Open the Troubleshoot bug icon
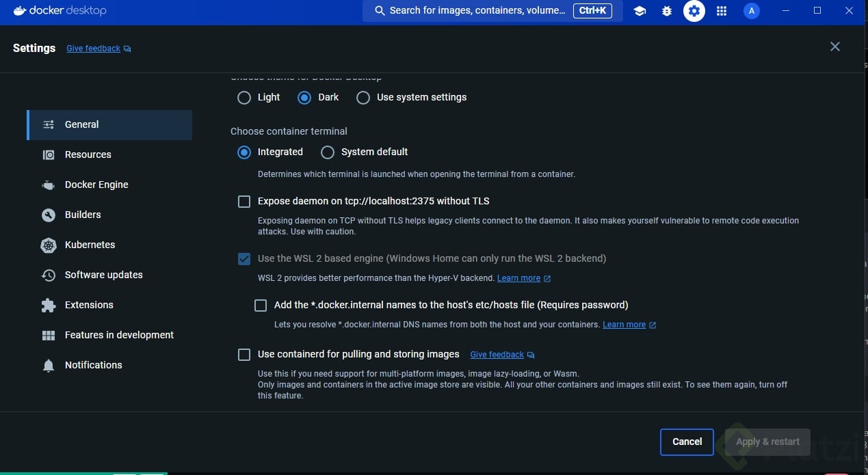 click(x=667, y=11)
